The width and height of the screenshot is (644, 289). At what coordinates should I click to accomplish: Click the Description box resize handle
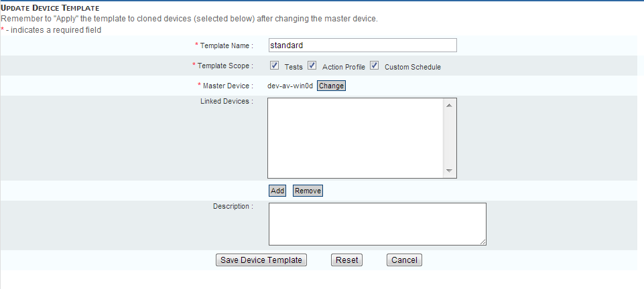[x=482, y=242]
